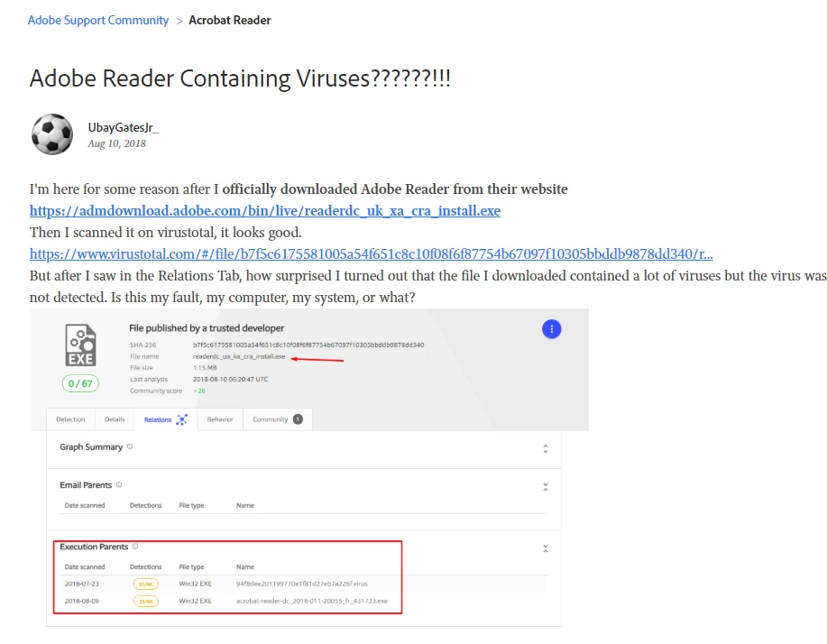827x644 pixels.
Task: Click the Detections column header under Execution Parents
Action: click(145, 567)
